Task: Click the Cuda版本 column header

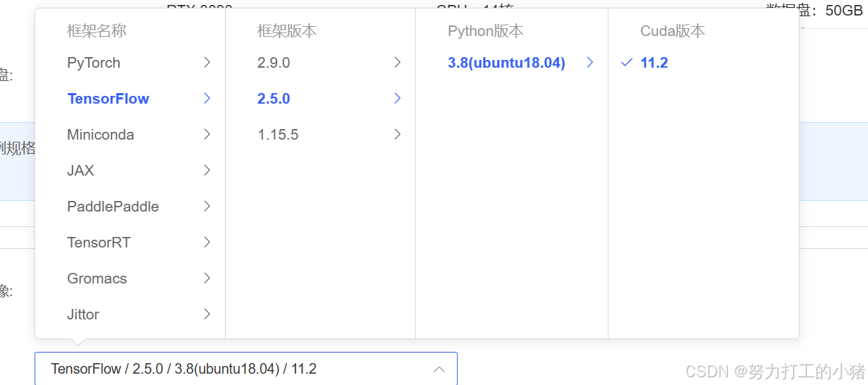Action: point(673,31)
